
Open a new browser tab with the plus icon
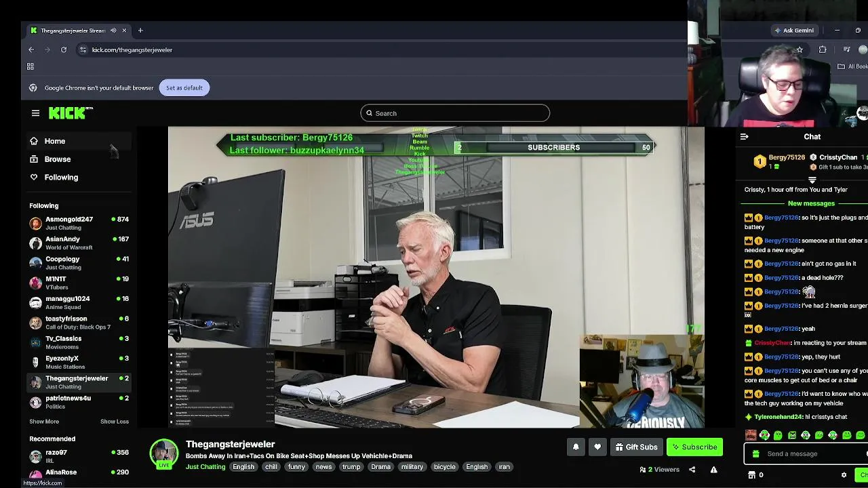click(140, 30)
